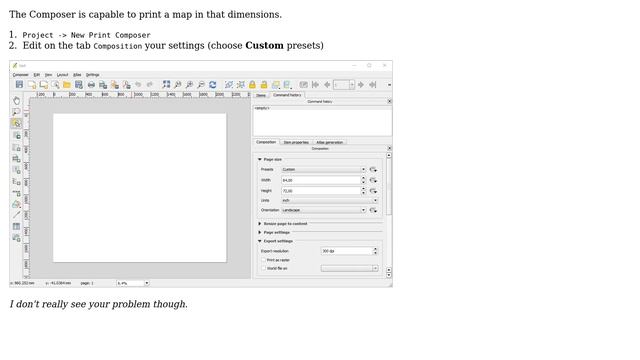Click the Refresh view icon
The height and width of the screenshot is (360, 640).
(x=213, y=84)
